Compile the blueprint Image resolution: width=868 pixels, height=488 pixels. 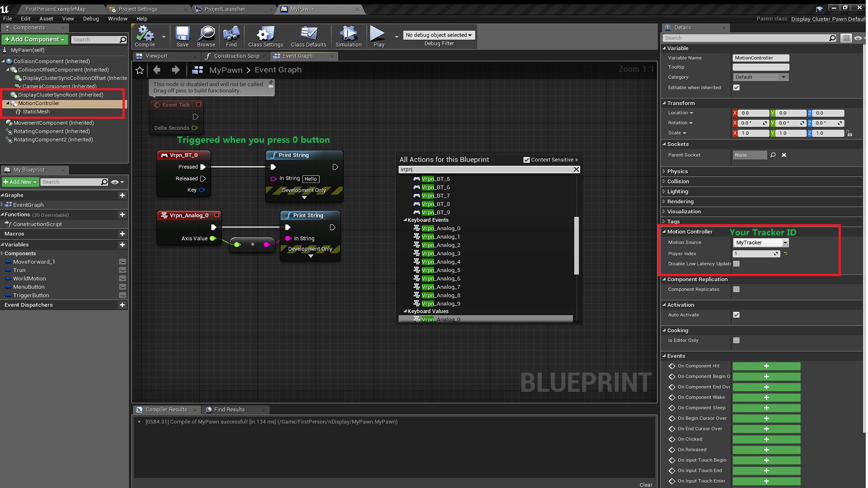tap(144, 36)
